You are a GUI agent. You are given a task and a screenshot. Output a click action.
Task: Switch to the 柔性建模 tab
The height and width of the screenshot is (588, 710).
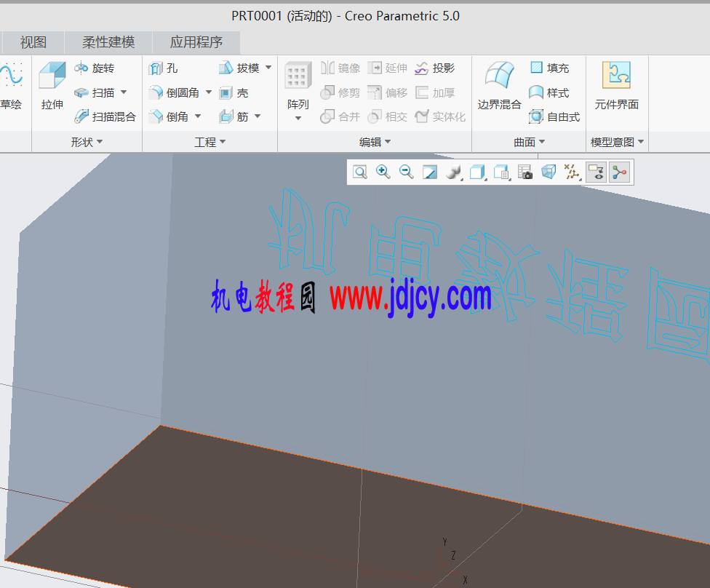[x=108, y=43]
